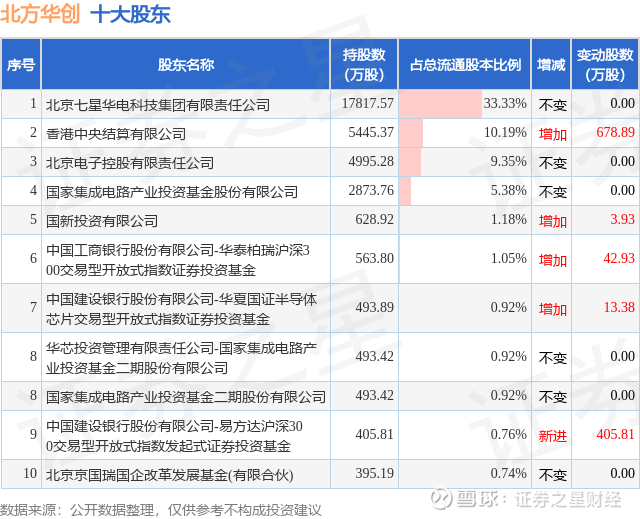Click the 1.05% ratio value
Viewport: 640px width, 519px height.
click(508, 258)
